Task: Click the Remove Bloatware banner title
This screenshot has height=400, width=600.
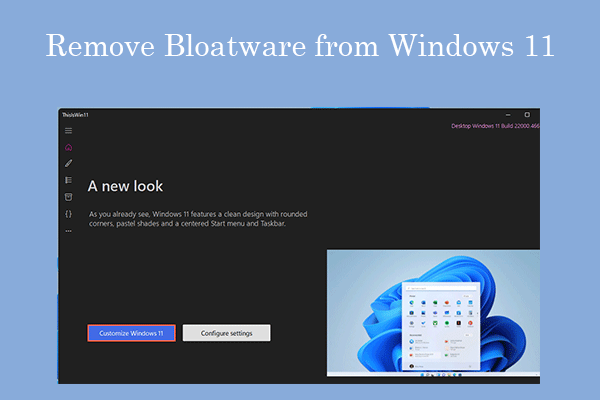Action: click(x=300, y=47)
